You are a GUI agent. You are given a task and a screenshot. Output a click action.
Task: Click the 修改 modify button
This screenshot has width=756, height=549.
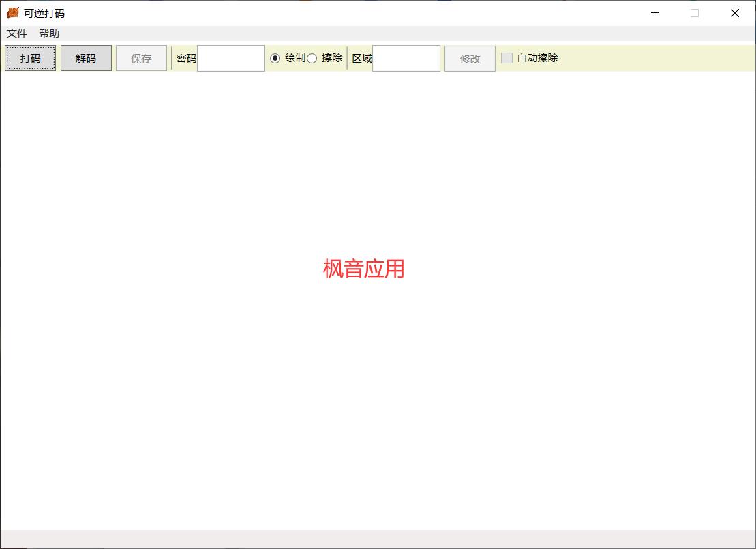tap(470, 59)
